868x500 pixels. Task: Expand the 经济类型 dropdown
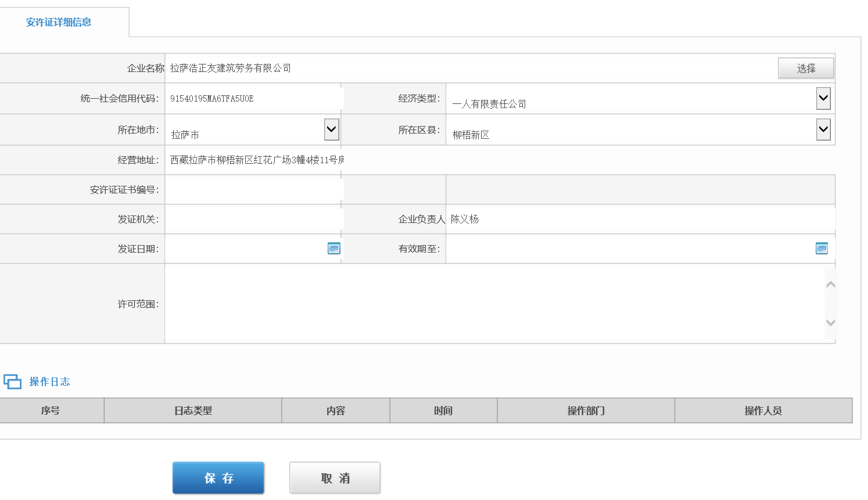[x=823, y=98]
